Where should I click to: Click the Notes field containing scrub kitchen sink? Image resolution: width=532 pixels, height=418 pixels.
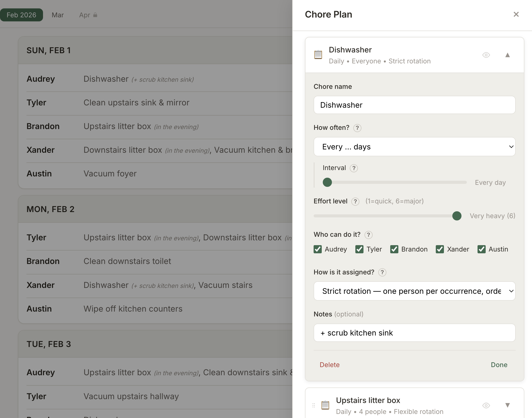pyautogui.click(x=414, y=333)
